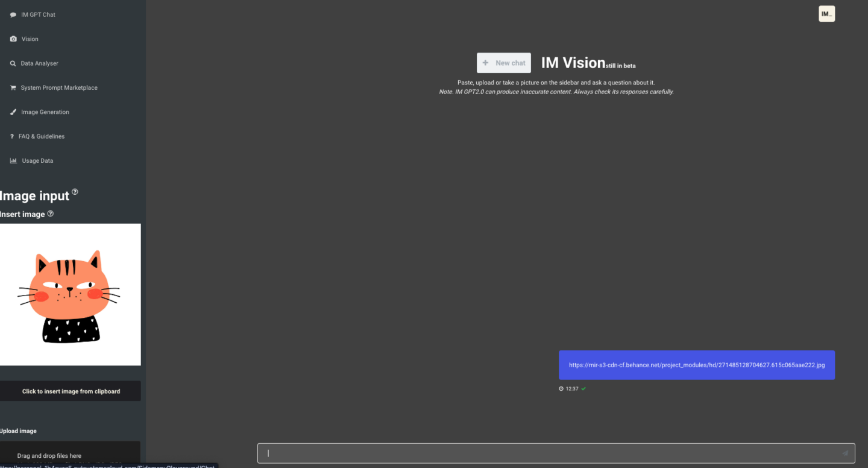Click the Data Analyser magnifier icon
The width and height of the screenshot is (868, 468).
(13, 63)
